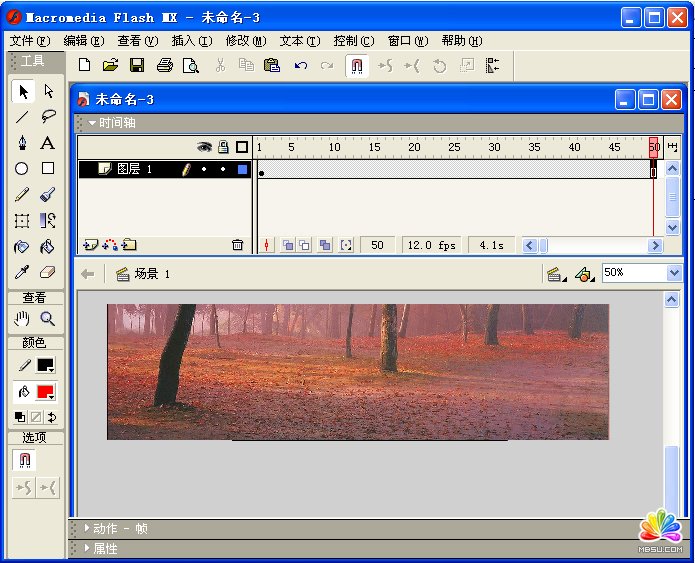Pick the Oval tool
The image size is (695, 563).
pyautogui.click(x=21, y=169)
